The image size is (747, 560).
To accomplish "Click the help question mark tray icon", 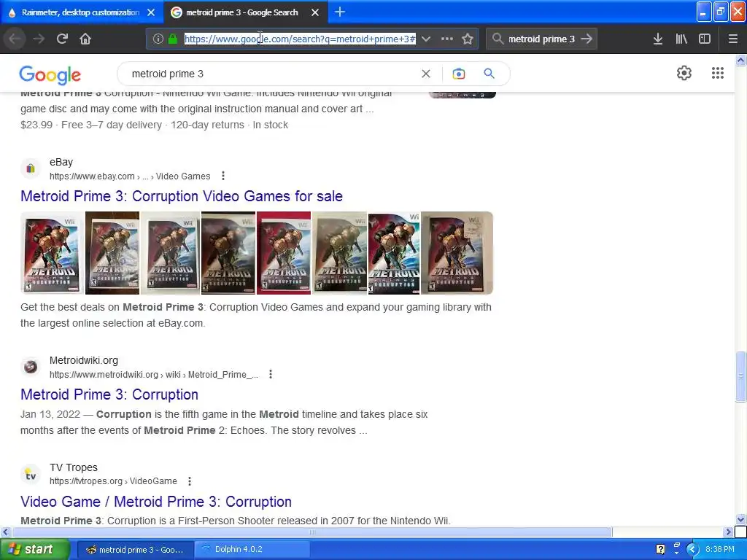I will pos(660,550).
